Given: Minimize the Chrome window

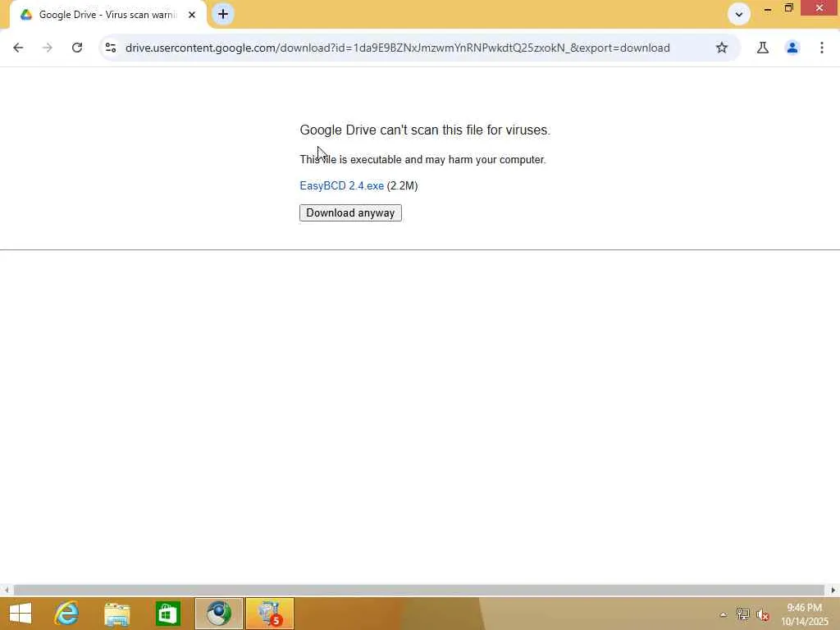Looking at the screenshot, I should (768, 9).
